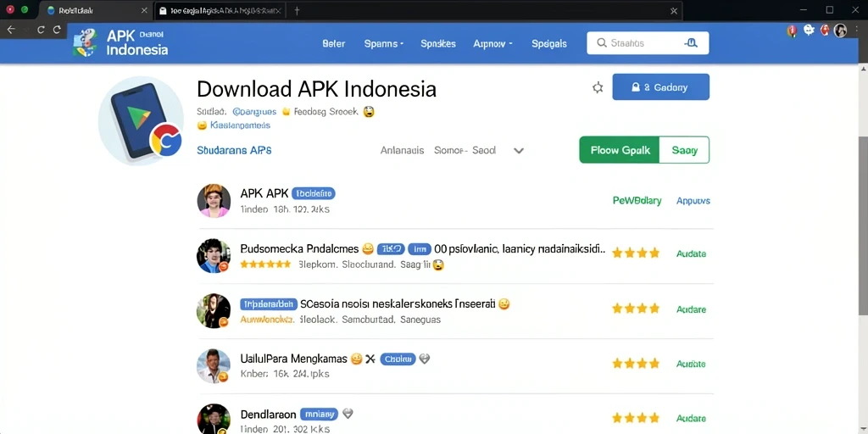Click the page vertical scrollbar thumb

pyautogui.click(x=862, y=225)
